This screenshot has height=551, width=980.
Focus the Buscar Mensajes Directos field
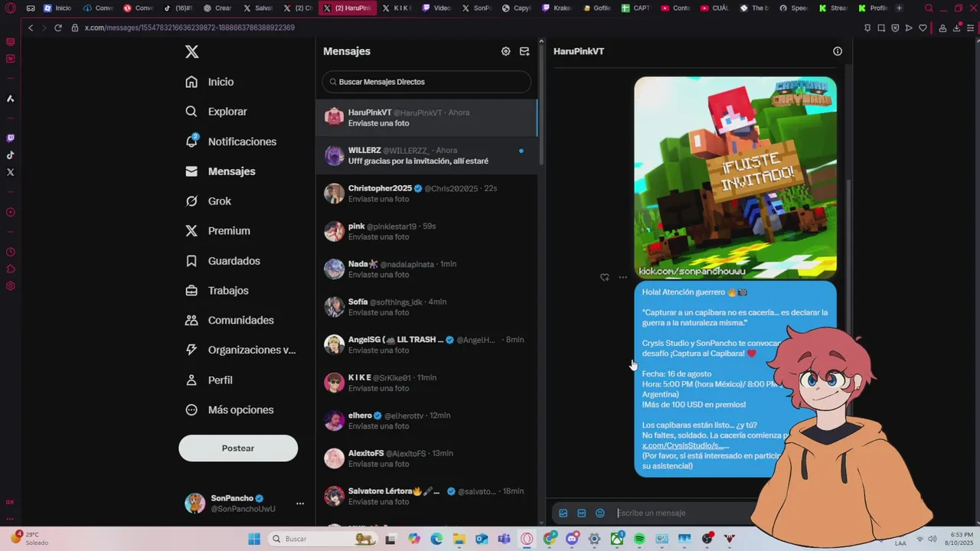[x=426, y=82]
